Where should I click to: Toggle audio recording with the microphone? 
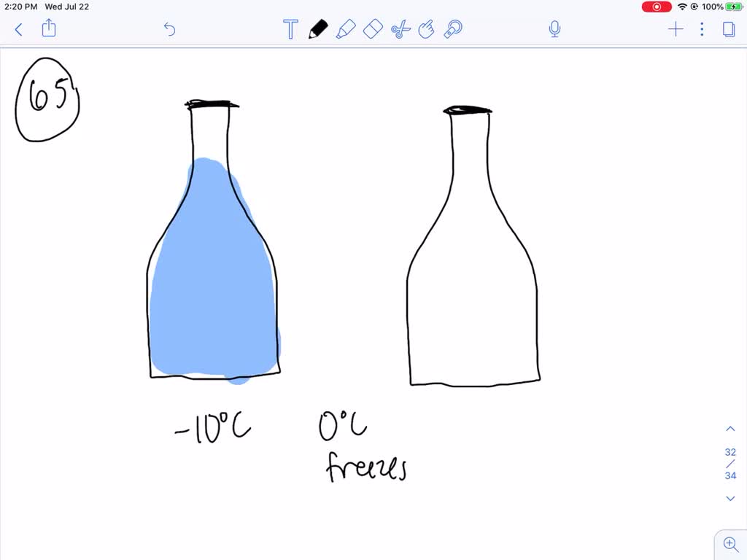[554, 29]
